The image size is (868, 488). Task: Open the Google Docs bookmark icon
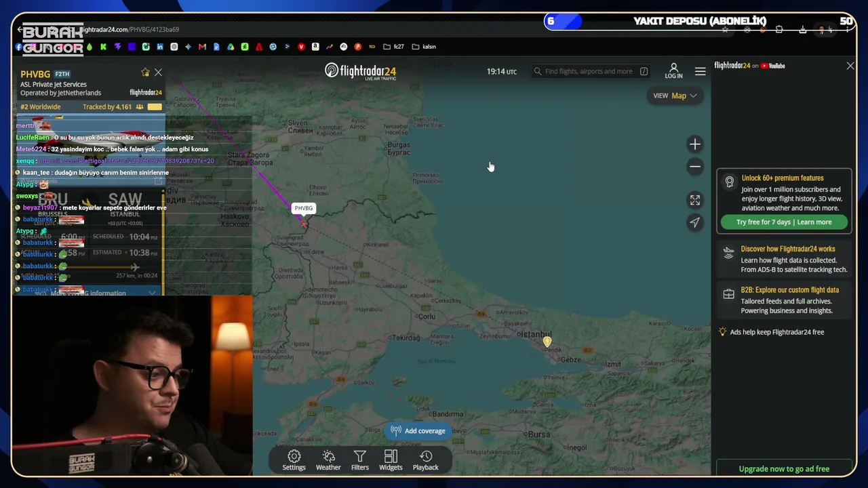(x=216, y=47)
